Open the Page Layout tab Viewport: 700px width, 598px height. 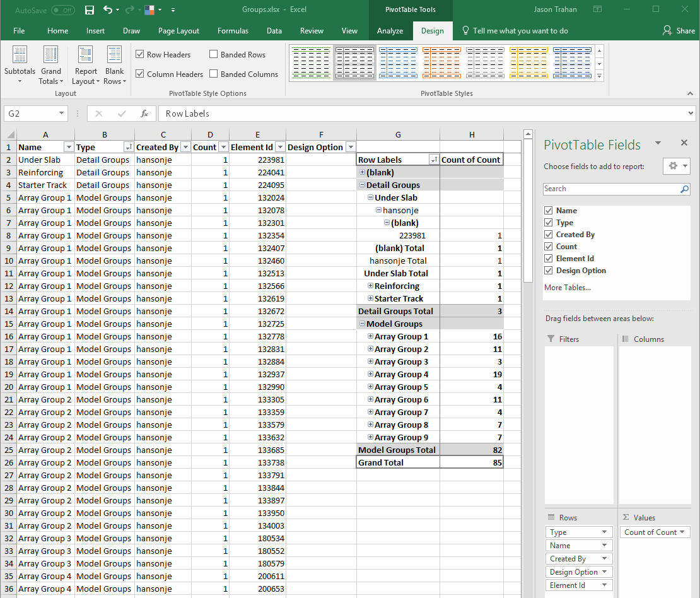178,31
